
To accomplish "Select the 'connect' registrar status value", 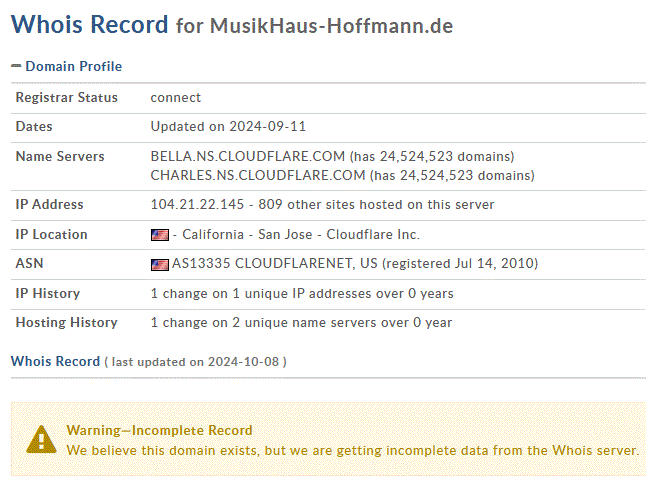I will pos(175,98).
